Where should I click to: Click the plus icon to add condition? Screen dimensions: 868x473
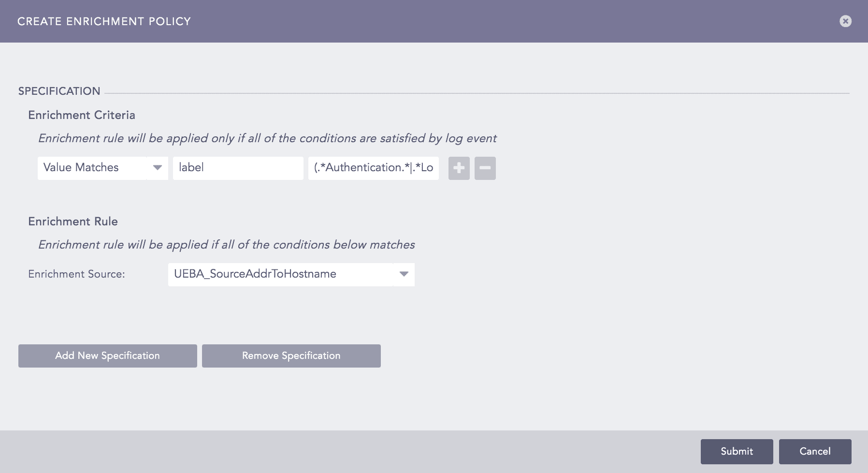459,168
